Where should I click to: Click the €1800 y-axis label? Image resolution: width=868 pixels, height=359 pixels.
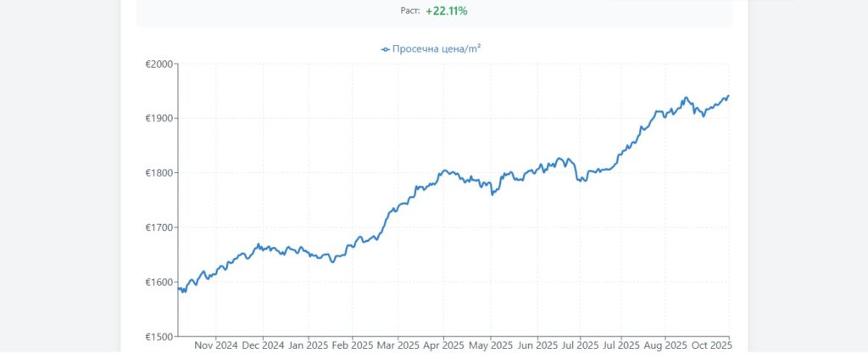point(159,173)
